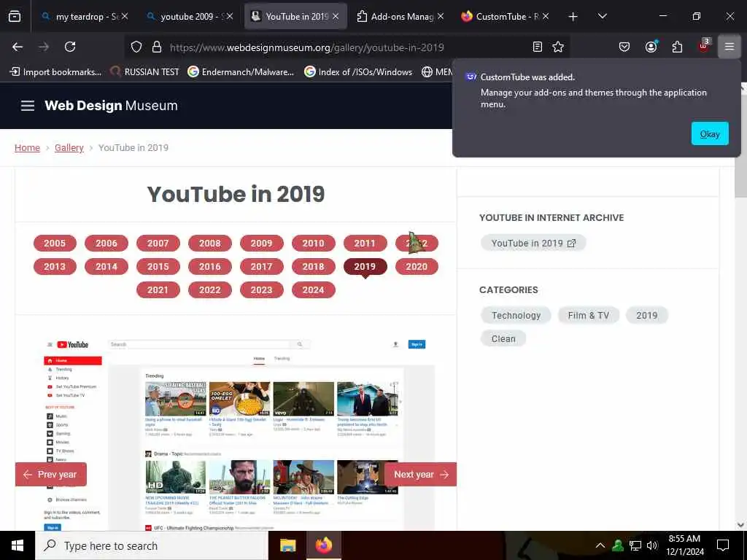Bookmark this page with the star icon

point(558,47)
